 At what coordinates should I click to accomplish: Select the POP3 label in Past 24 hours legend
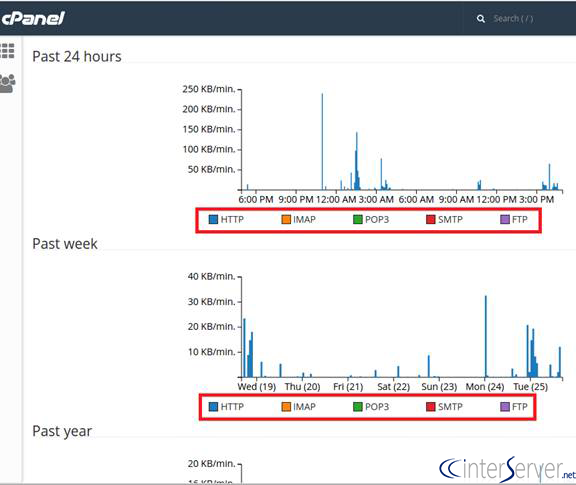pos(377,219)
